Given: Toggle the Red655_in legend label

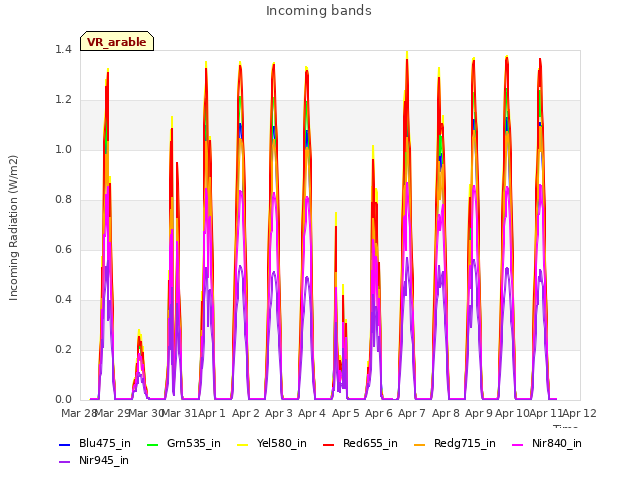Looking at the screenshot, I should [x=370, y=444].
